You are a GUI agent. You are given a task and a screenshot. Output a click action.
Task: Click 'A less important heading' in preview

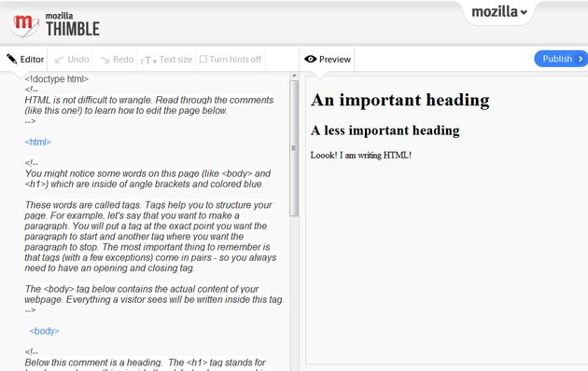385,131
